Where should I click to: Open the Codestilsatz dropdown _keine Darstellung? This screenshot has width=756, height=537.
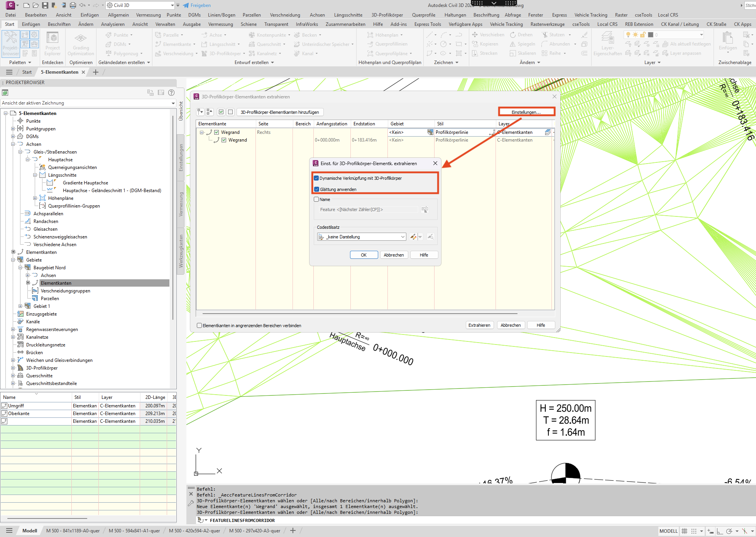click(x=362, y=237)
